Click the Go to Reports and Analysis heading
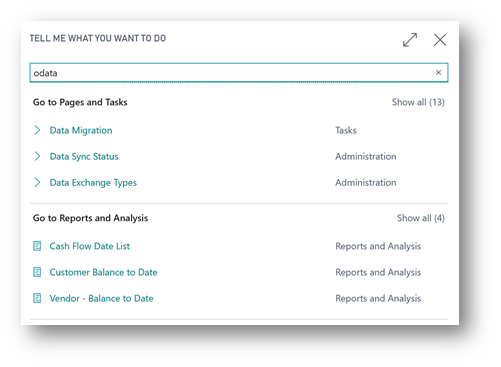Screen dimensions: 501x367 pyautogui.click(x=90, y=218)
